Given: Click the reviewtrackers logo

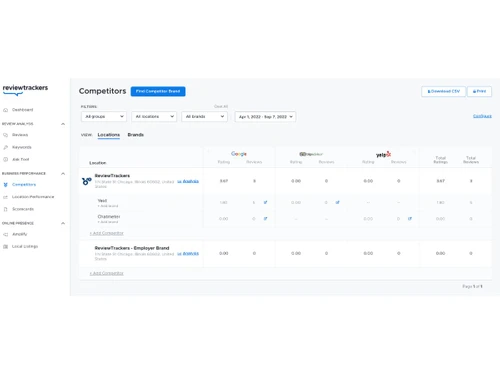Looking at the screenshot, I should pos(25,89).
